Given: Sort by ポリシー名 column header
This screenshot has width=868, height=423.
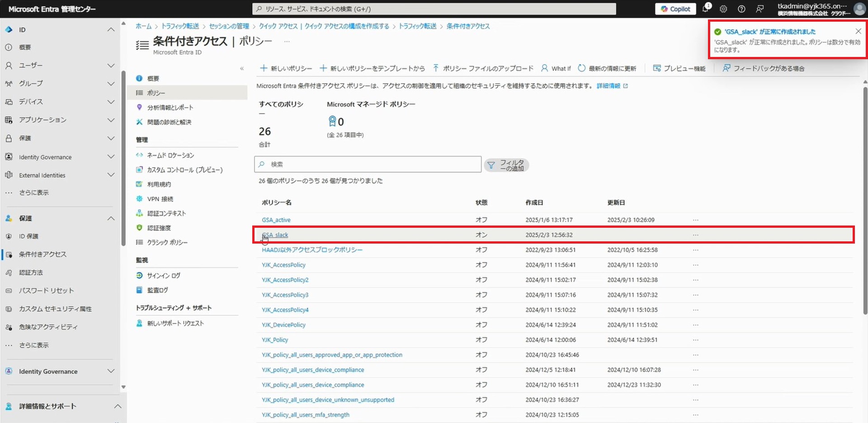Looking at the screenshot, I should 276,202.
